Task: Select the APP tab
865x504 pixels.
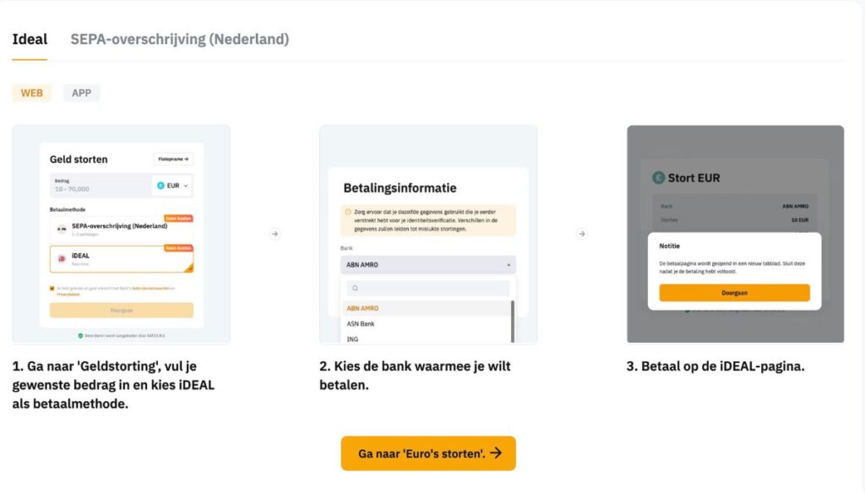Action: 81,93
